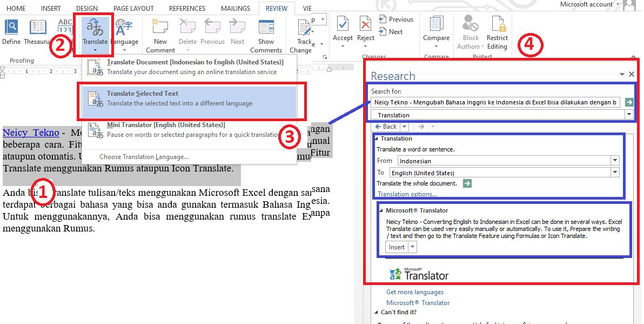Screen dimensions: 644x324
Task: Click Get more languages link
Action: 415,292
